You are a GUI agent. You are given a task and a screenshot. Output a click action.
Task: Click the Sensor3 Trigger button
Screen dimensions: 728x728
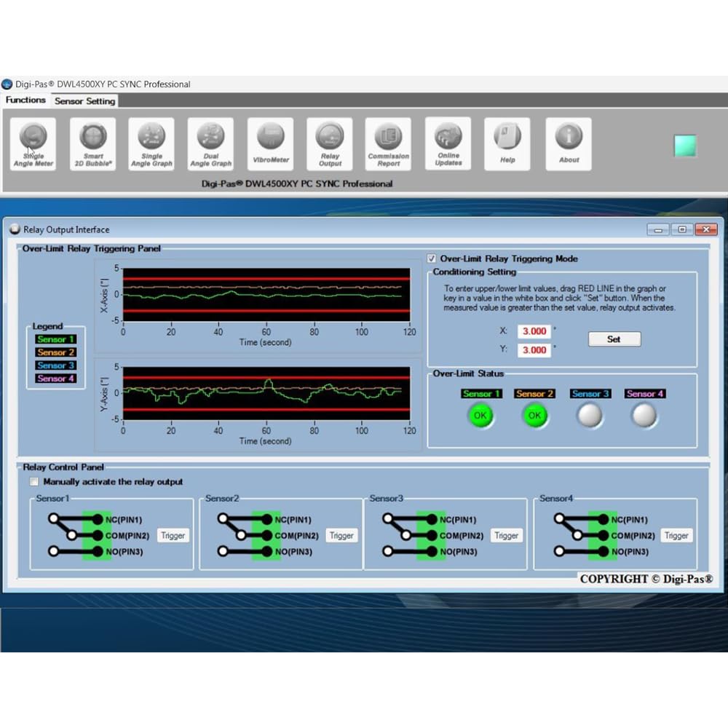(506, 535)
